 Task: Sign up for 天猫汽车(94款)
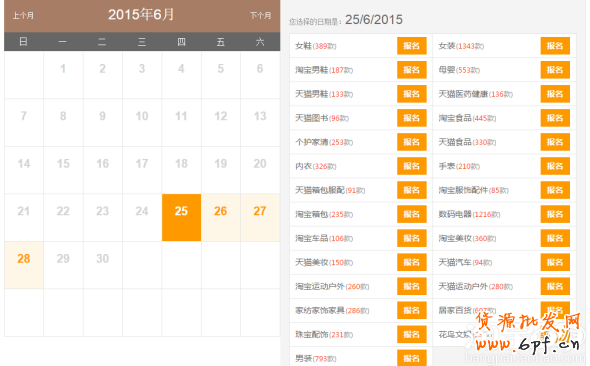555,263
